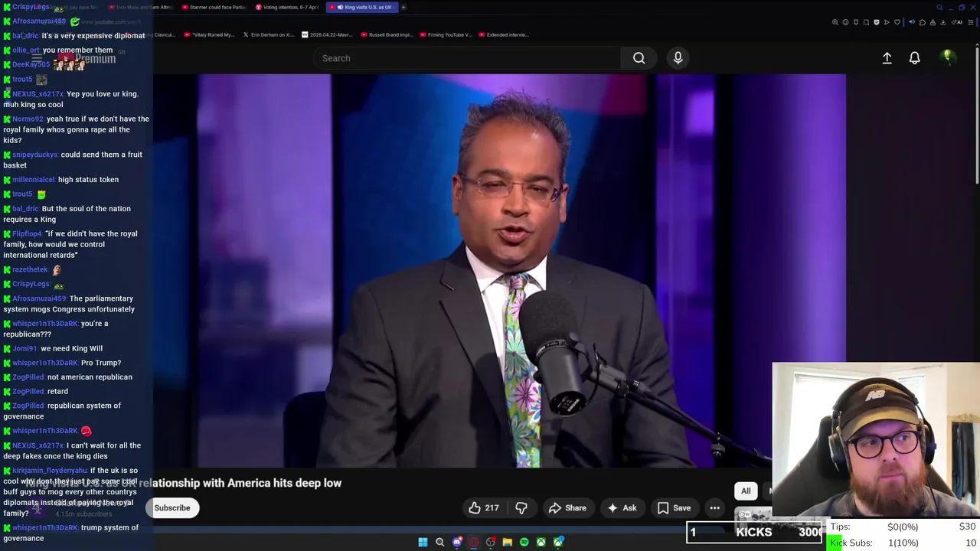980x551 pixels.
Task: Open the browser AI assistant icon
Action: tap(957, 22)
